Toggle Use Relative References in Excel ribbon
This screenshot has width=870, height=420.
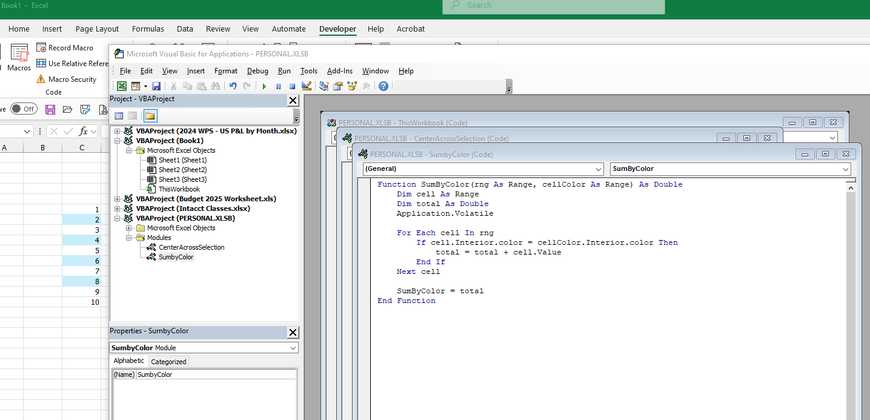[72, 63]
